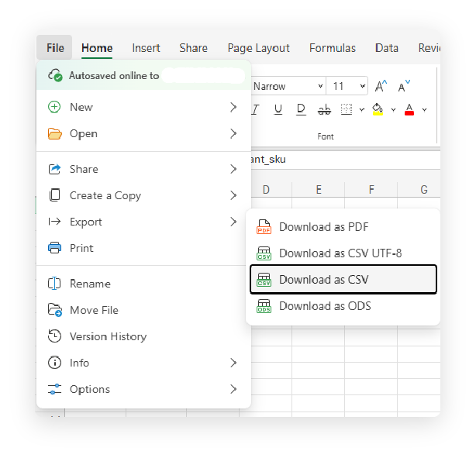The height and width of the screenshot is (458, 476).
Task: Click the Version History clock icon
Action: click(x=54, y=336)
